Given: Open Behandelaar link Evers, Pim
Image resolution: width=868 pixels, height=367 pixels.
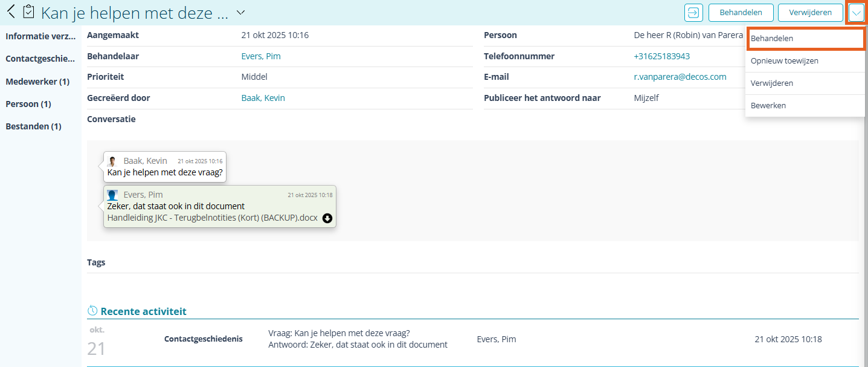Looking at the screenshot, I should pos(261,57).
